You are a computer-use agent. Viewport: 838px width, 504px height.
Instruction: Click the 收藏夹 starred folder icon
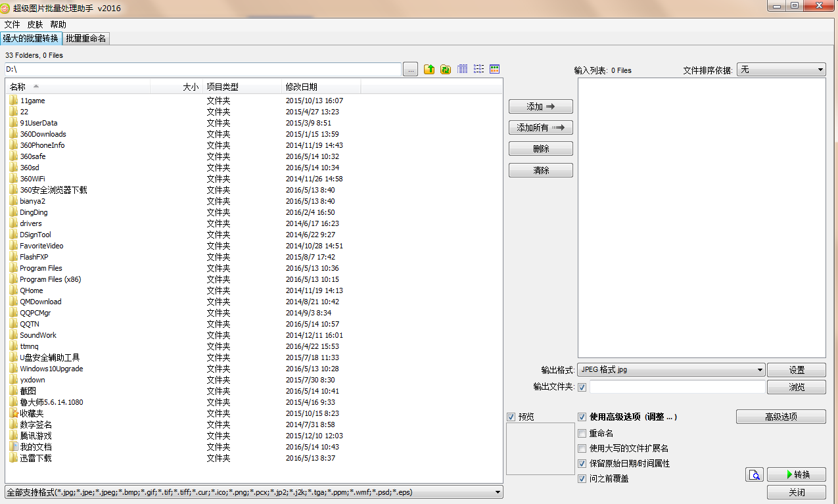pyautogui.click(x=14, y=413)
